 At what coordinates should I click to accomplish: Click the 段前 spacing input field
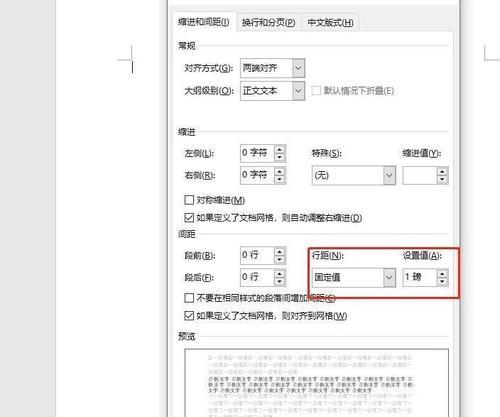coord(257,255)
